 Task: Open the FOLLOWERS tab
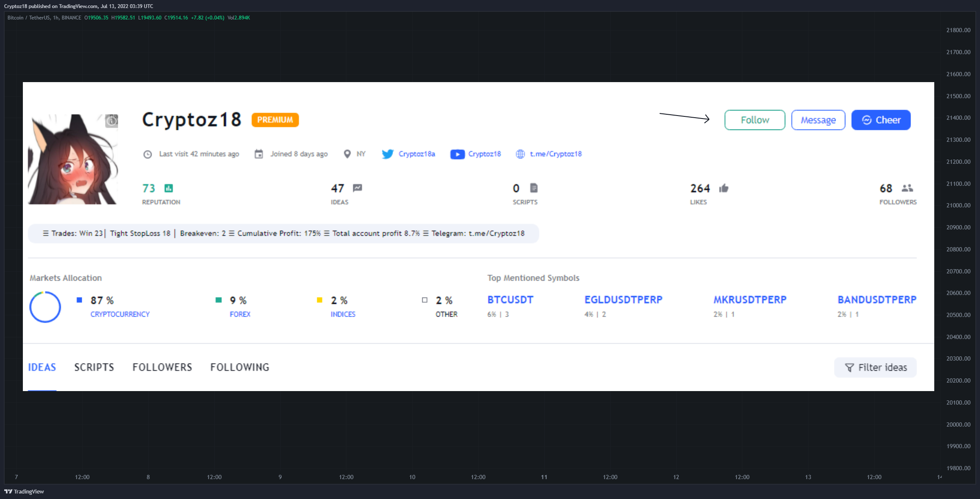coord(162,367)
